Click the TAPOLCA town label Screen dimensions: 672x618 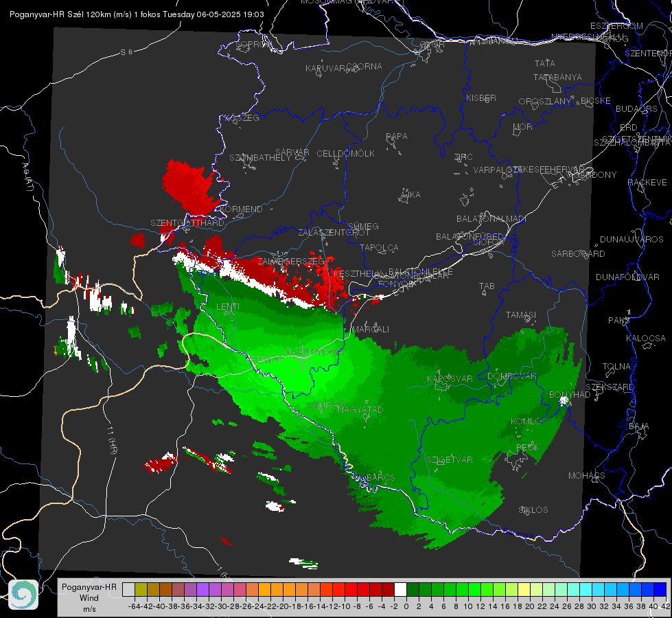380,247
